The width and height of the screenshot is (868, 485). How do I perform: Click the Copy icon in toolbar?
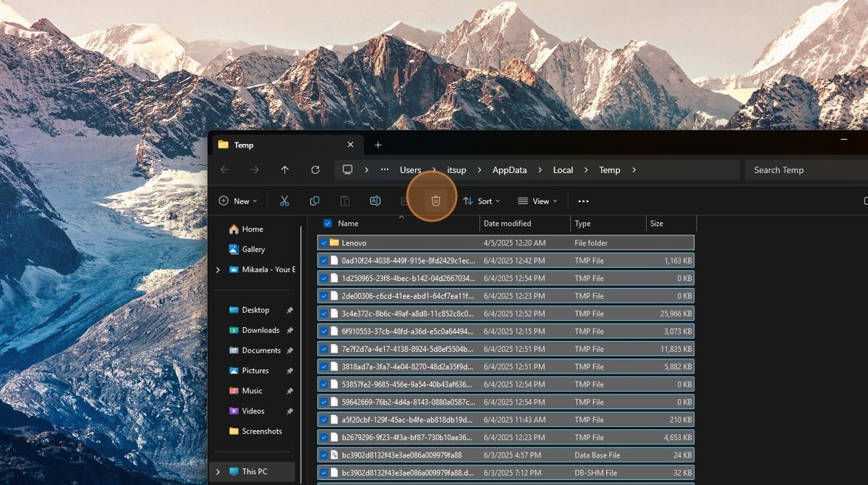[315, 201]
